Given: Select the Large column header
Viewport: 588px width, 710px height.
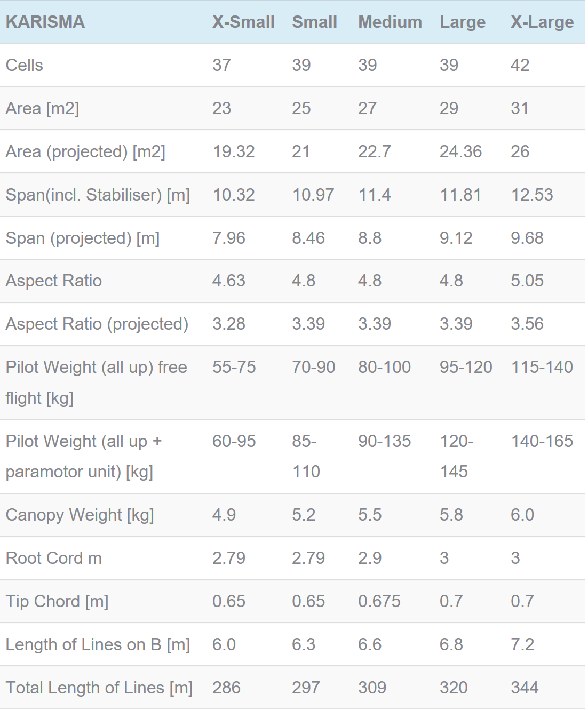Looking at the screenshot, I should click(462, 22).
